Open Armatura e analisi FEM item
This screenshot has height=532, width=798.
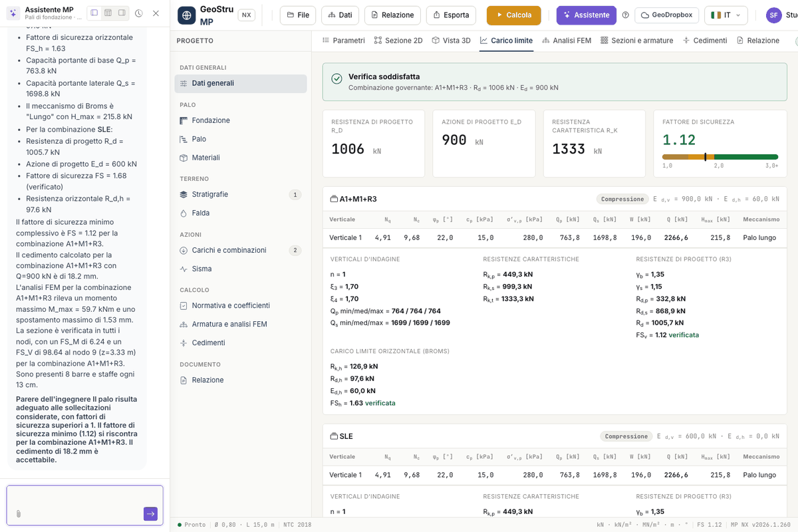241,324
